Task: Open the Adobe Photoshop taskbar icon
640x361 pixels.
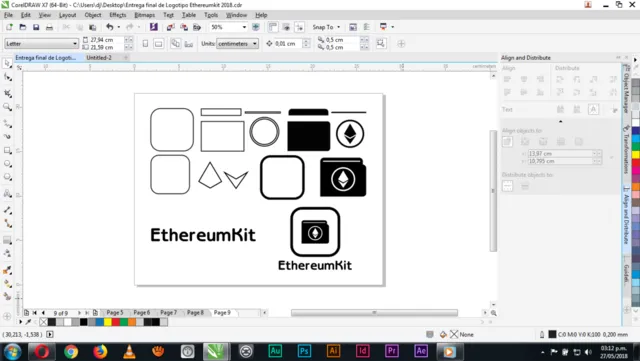Action: click(x=304, y=351)
